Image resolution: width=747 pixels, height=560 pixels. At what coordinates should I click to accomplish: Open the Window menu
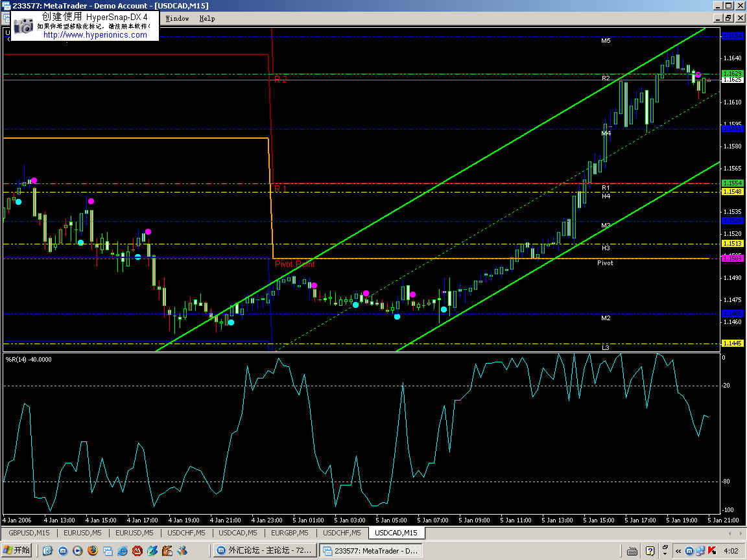coord(177,19)
